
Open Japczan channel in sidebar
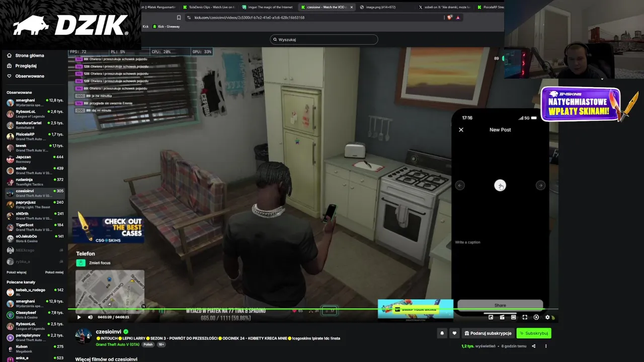tap(35, 159)
